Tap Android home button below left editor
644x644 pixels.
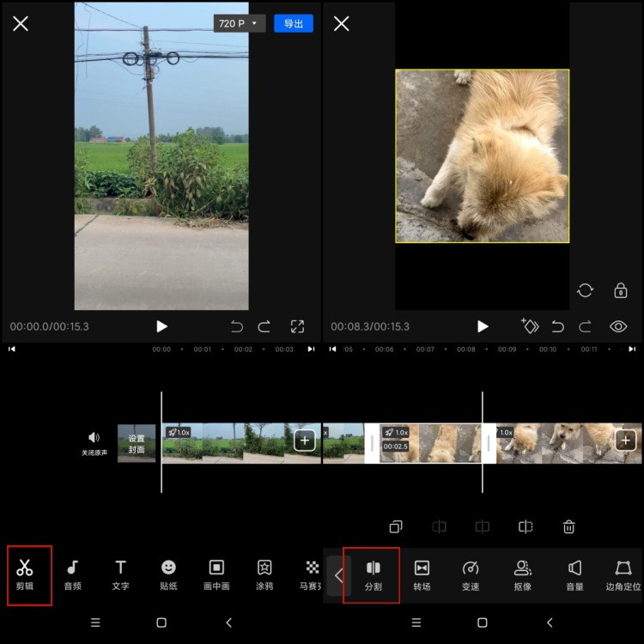pos(161,623)
